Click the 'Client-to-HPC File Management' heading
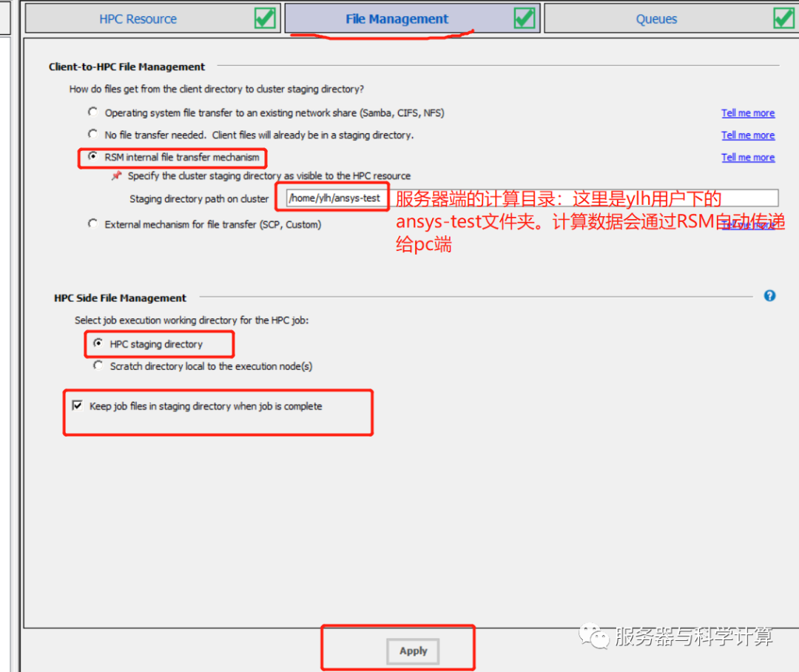Image resolution: width=799 pixels, height=672 pixels. [127, 67]
